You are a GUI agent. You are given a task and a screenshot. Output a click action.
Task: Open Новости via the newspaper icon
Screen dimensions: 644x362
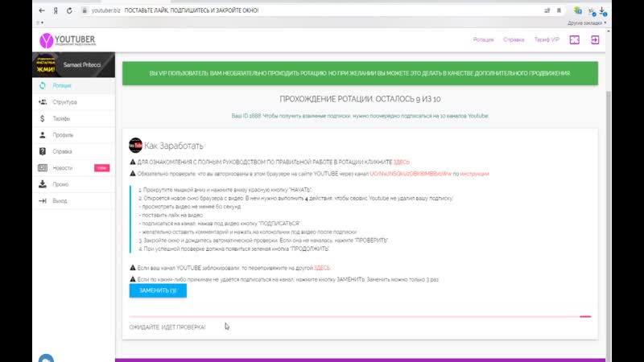tap(43, 168)
